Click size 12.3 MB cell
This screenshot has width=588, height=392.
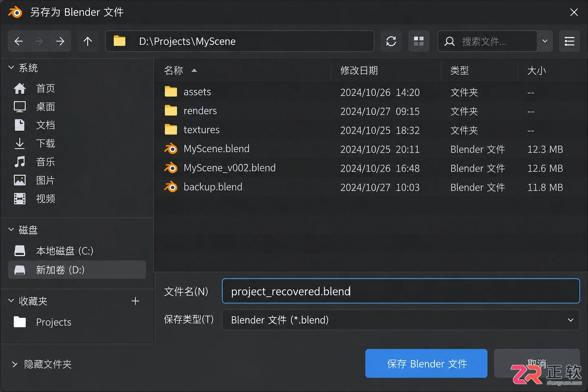545,149
